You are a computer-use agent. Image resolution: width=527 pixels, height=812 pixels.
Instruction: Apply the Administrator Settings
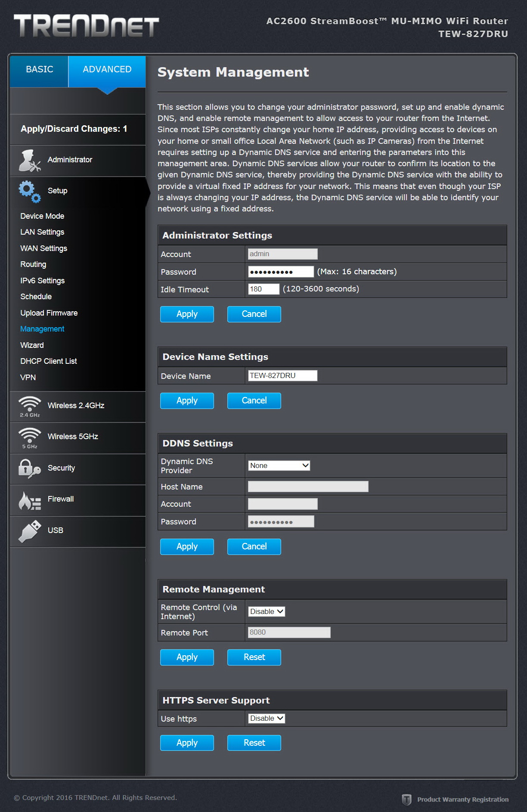point(187,314)
